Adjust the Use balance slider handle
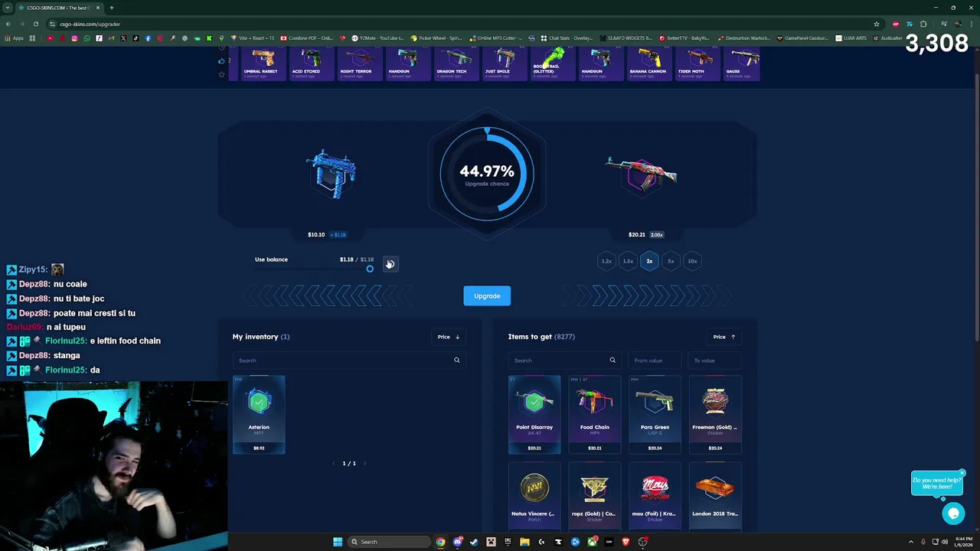Image resolution: width=980 pixels, height=551 pixels. click(x=370, y=269)
